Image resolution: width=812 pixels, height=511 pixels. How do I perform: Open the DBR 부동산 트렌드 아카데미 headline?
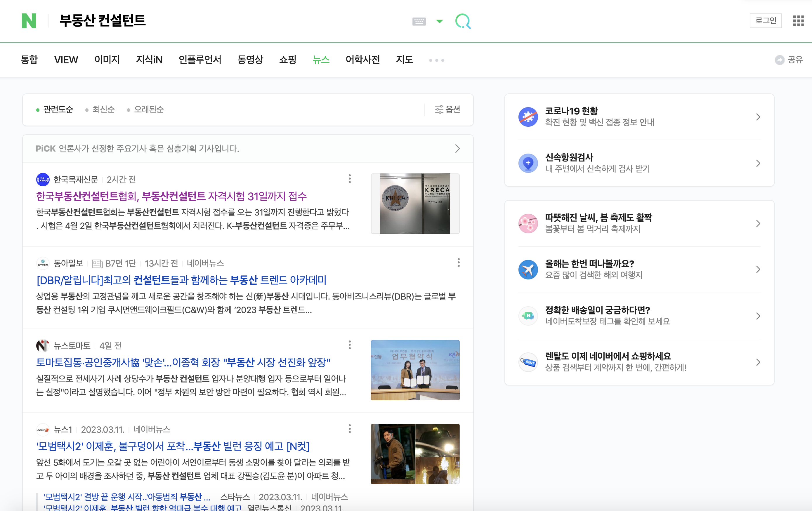(181, 280)
